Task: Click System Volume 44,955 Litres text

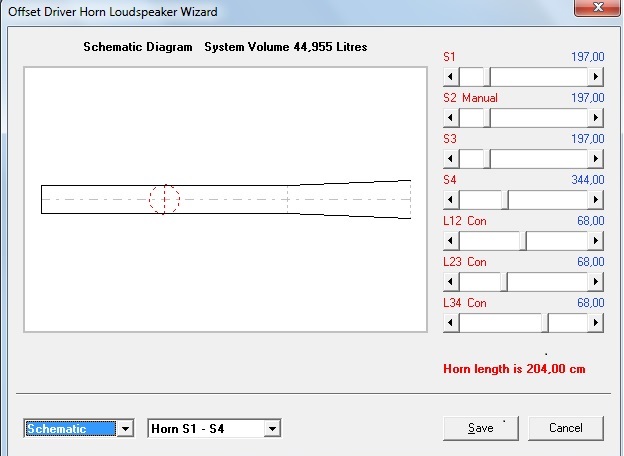Action: point(286,47)
